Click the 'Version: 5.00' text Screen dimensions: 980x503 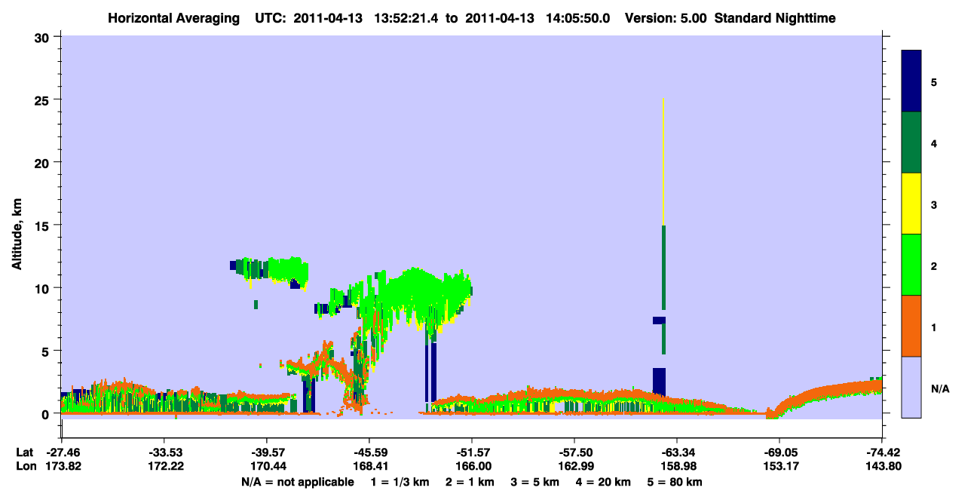(x=664, y=17)
